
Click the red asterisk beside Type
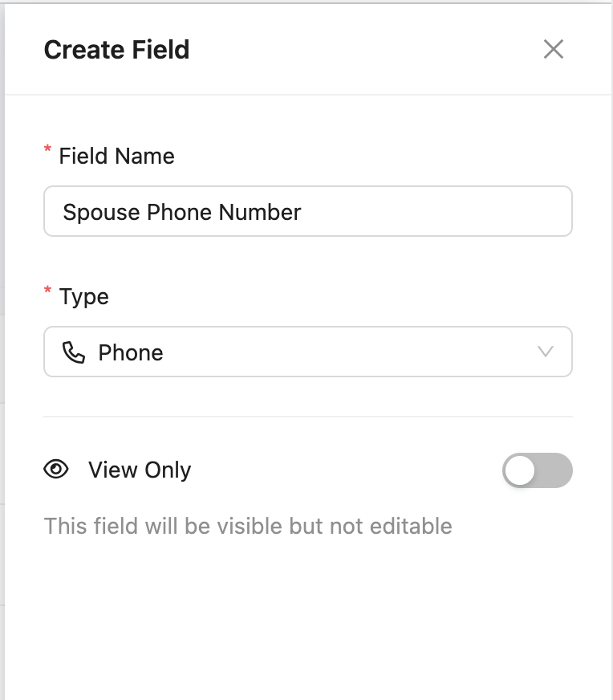pos(48,291)
